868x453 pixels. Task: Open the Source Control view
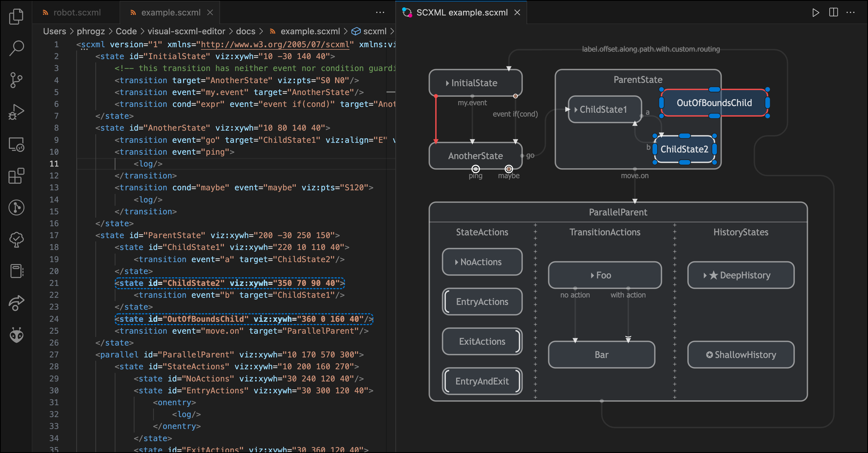(x=16, y=80)
